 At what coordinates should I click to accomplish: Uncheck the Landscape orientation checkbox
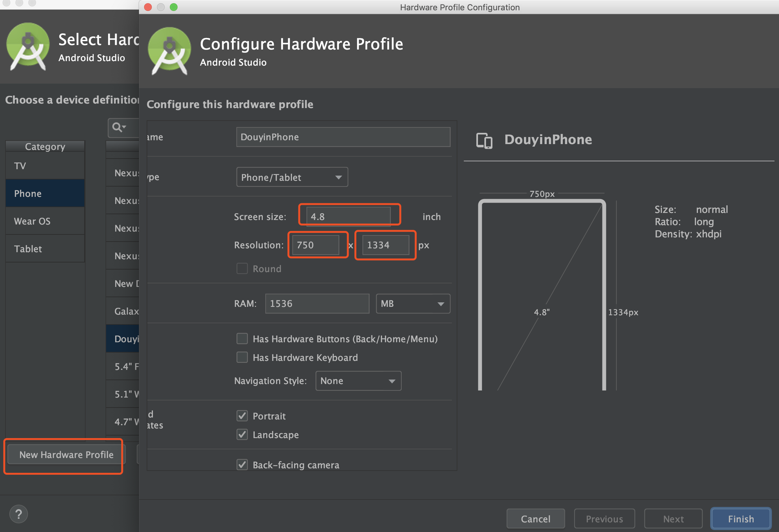[242, 435]
